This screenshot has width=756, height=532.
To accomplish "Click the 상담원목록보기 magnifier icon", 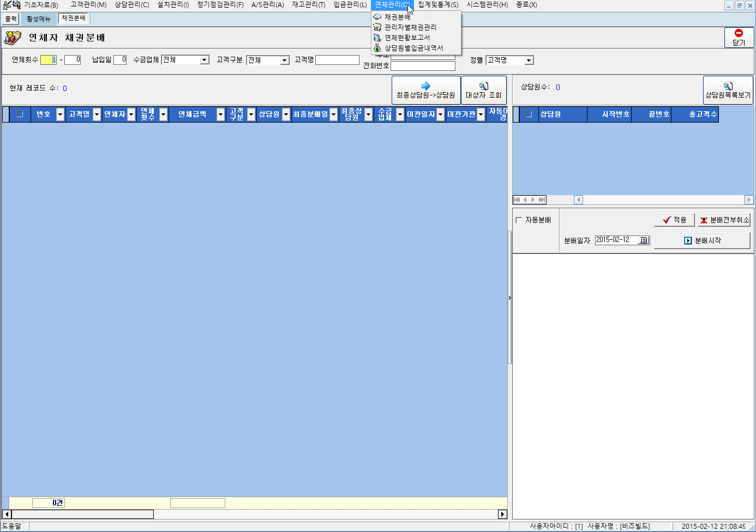I will (x=728, y=86).
